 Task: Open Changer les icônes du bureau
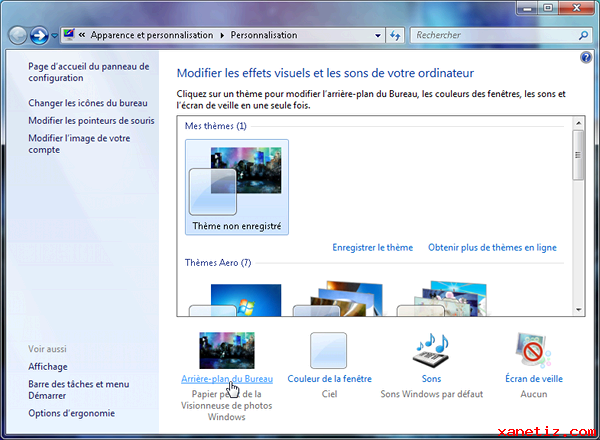(x=88, y=103)
